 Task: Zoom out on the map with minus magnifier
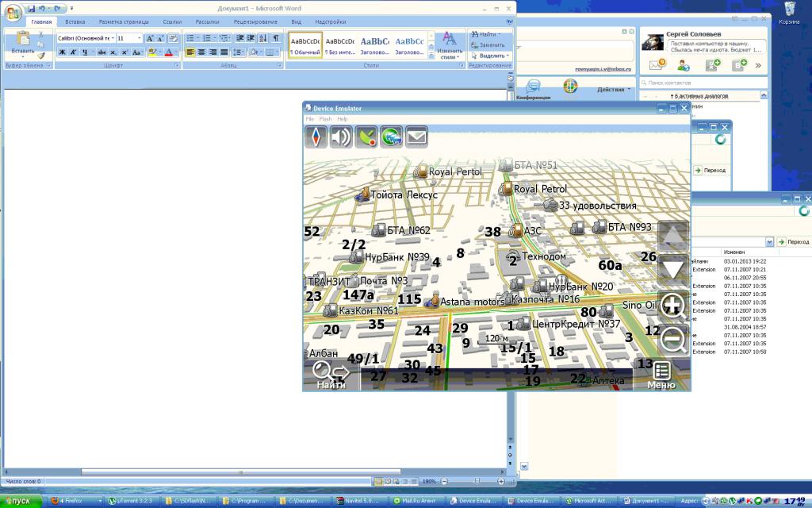coord(673,340)
